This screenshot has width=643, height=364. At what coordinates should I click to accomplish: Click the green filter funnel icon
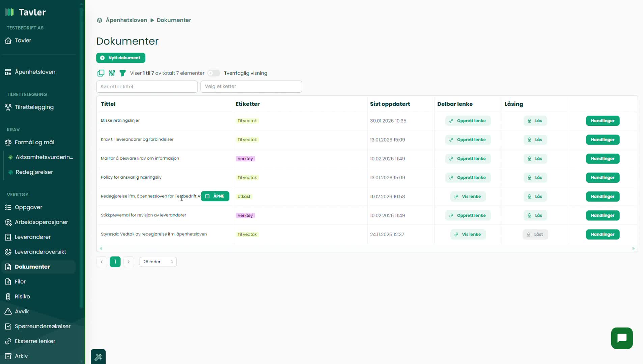click(x=123, y=73)
